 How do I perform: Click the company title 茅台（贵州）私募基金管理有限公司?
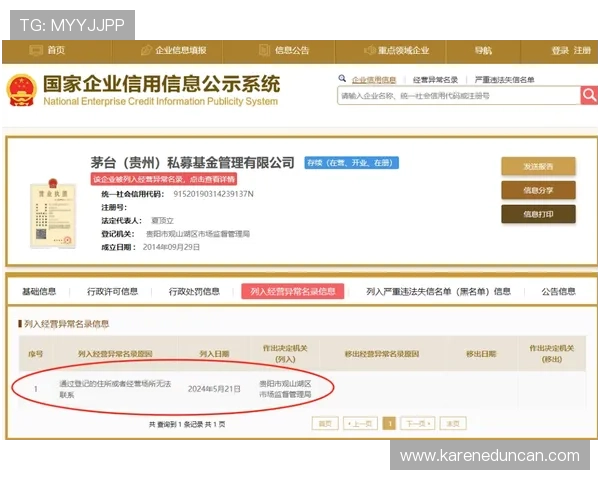click(192, 163)
